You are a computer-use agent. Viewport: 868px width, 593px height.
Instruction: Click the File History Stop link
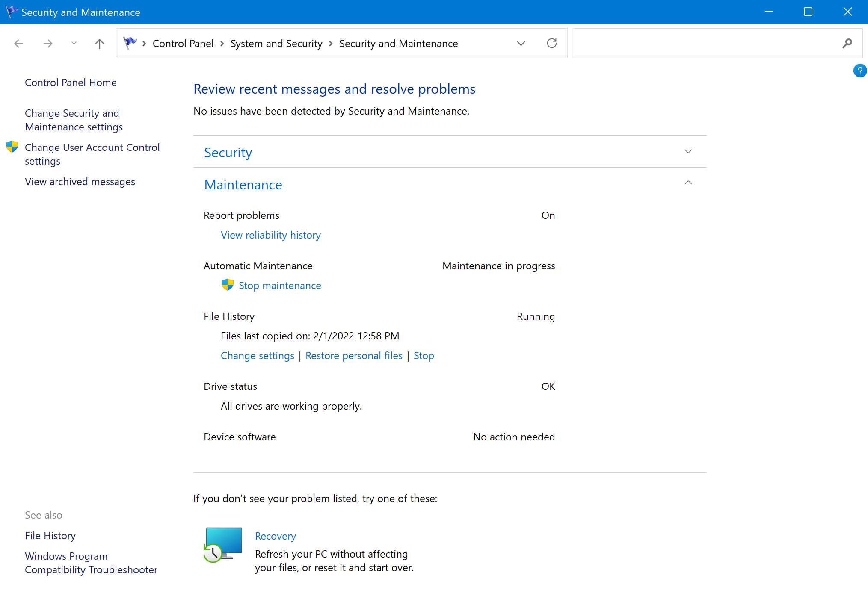tap(424, 355)
